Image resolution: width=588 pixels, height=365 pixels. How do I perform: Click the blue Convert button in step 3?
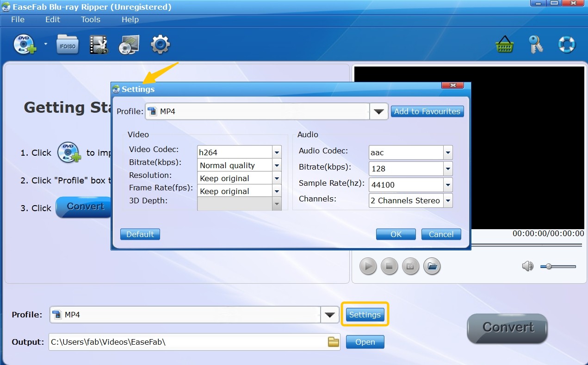point(84,207)
